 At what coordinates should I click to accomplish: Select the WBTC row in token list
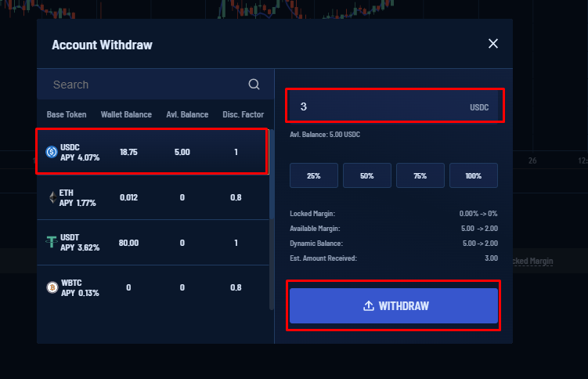point(153,287)
